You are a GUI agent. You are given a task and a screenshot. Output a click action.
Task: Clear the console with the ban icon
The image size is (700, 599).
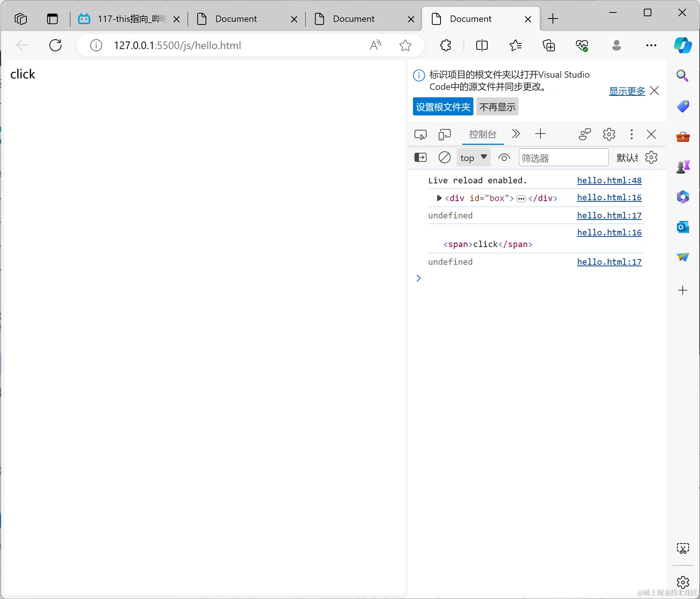point(445,157)
